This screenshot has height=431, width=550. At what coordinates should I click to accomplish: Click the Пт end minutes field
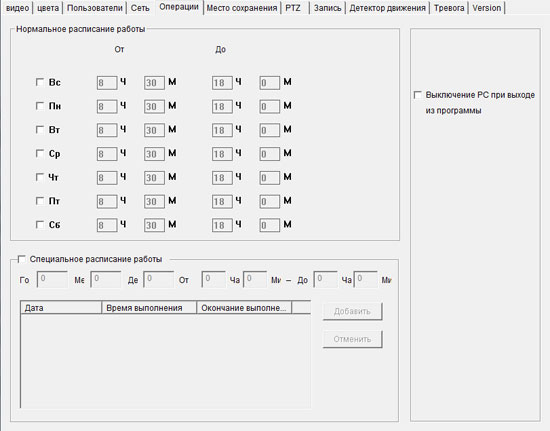tap(269, 202)
